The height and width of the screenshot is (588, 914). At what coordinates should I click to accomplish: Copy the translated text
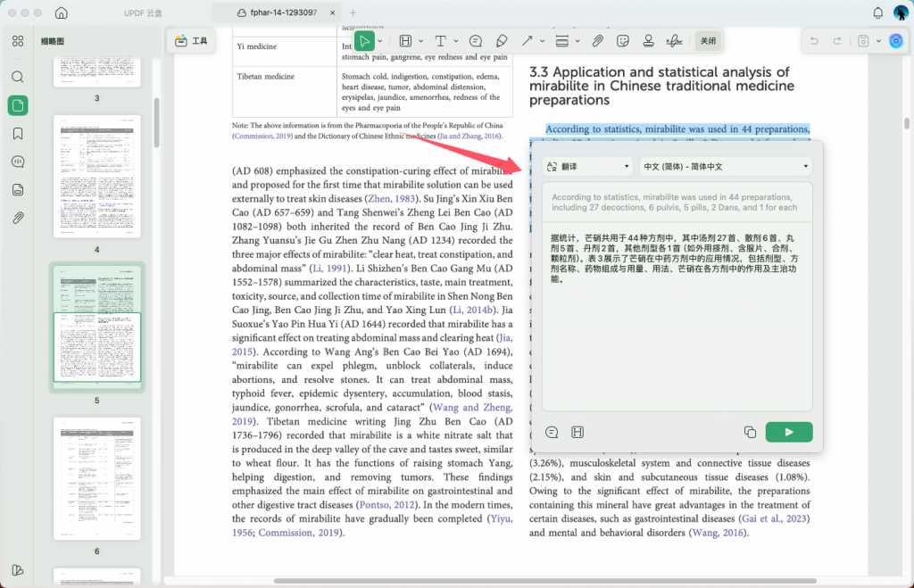750,432
